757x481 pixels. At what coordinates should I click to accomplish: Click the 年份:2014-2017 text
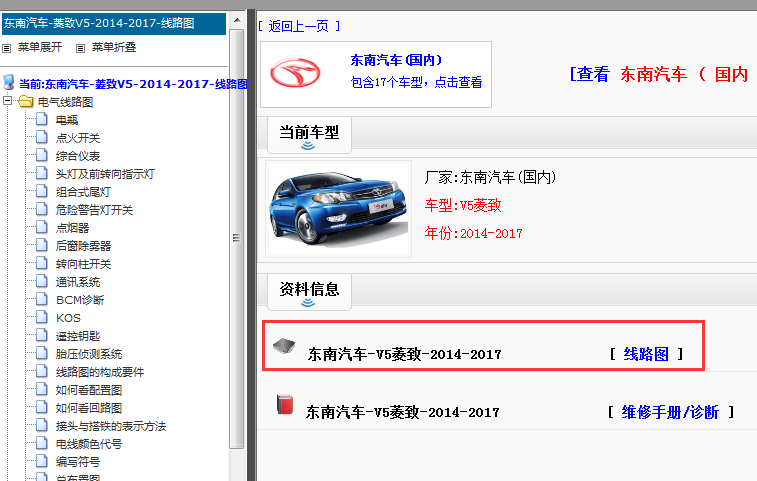click(x=474, y=234)
